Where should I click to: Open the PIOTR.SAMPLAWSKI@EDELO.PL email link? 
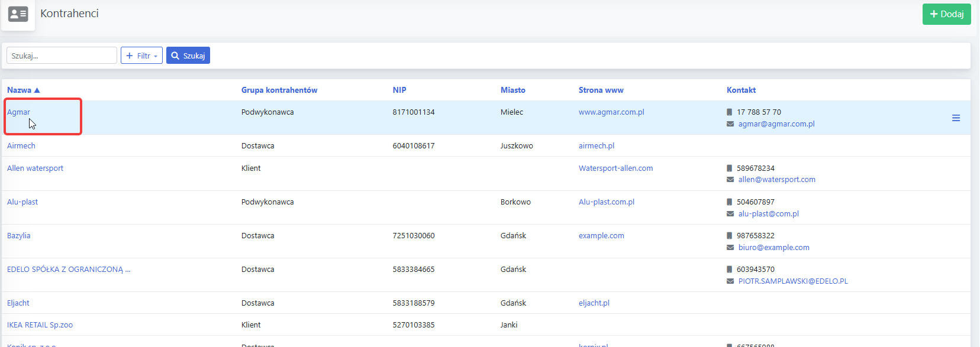pos(793,281)
